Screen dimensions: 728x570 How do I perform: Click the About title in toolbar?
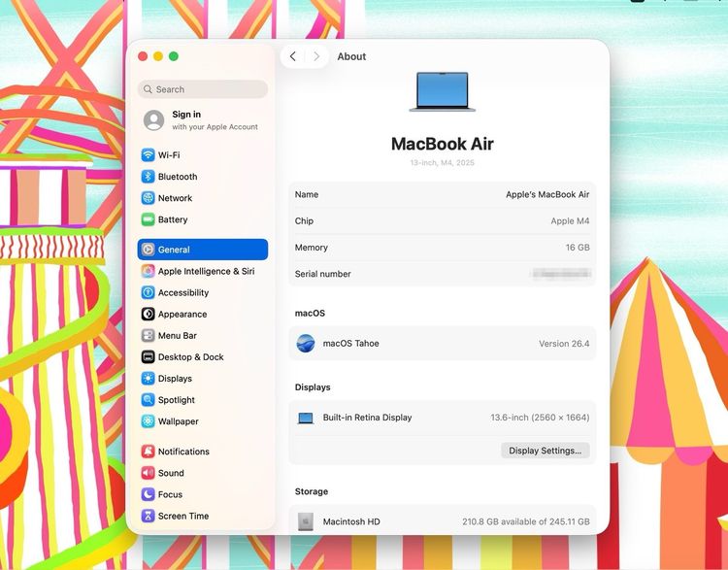pyautogui.click(x=351, y=56)
